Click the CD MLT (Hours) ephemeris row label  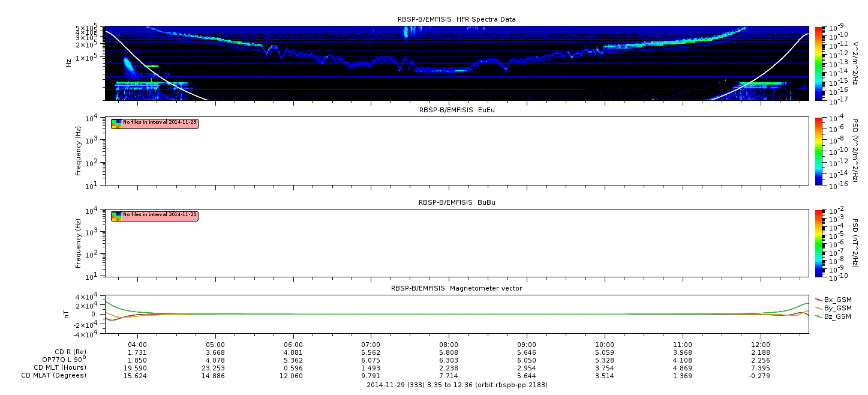point(59,367)
